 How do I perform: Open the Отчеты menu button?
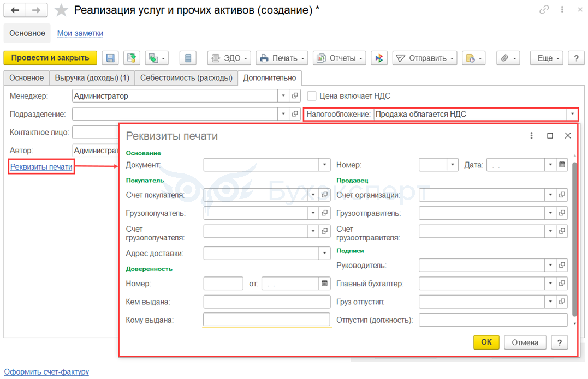[340, 58]
